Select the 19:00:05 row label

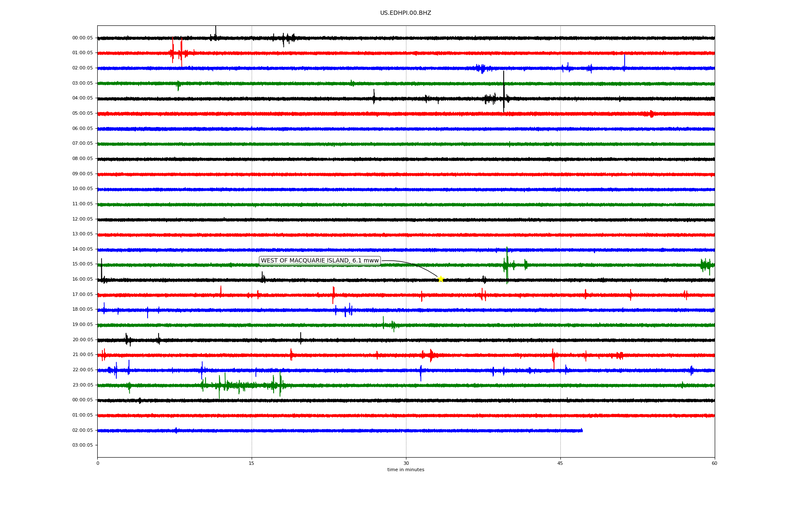tap(82, 325)
